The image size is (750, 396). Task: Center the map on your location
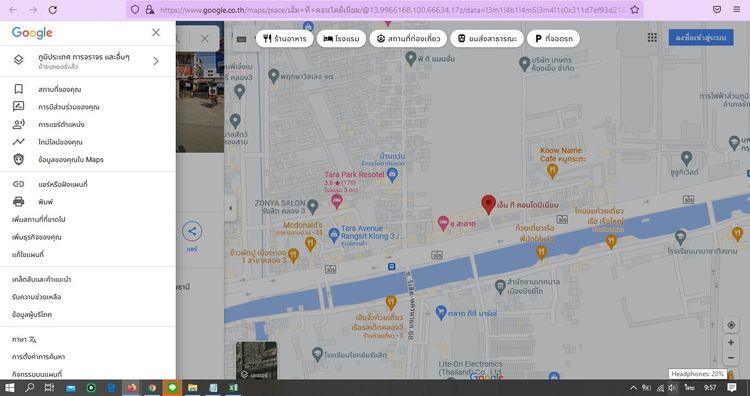731,325
